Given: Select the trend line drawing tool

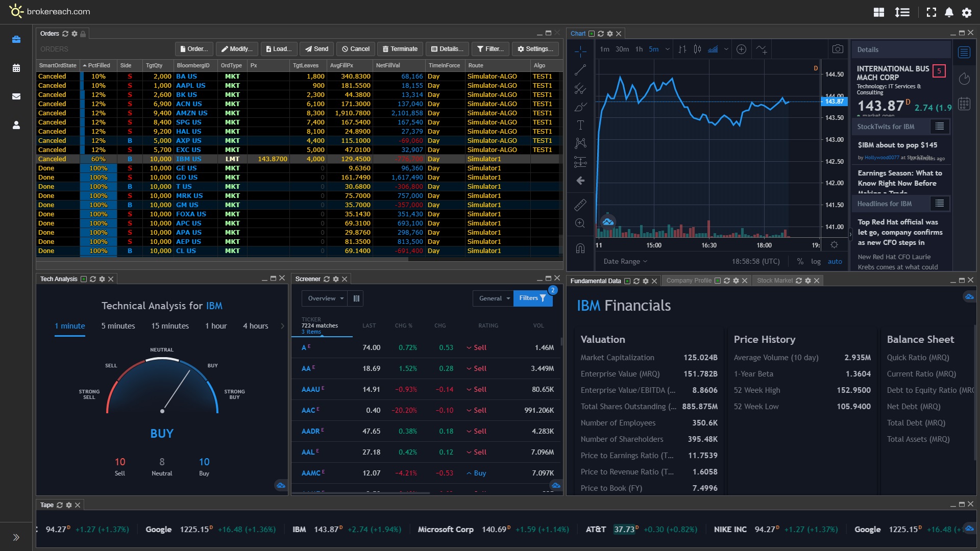Looking at the screenshot, I should [x=580, y=70].
